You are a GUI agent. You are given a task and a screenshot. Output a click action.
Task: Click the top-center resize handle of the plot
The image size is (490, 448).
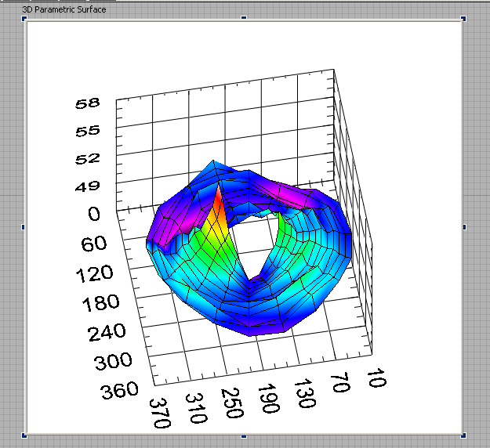pyautogui.click(x=244, y=18)
